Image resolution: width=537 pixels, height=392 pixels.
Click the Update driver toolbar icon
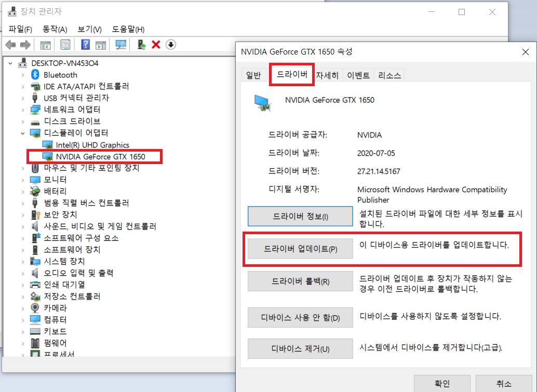coord(141,45)
